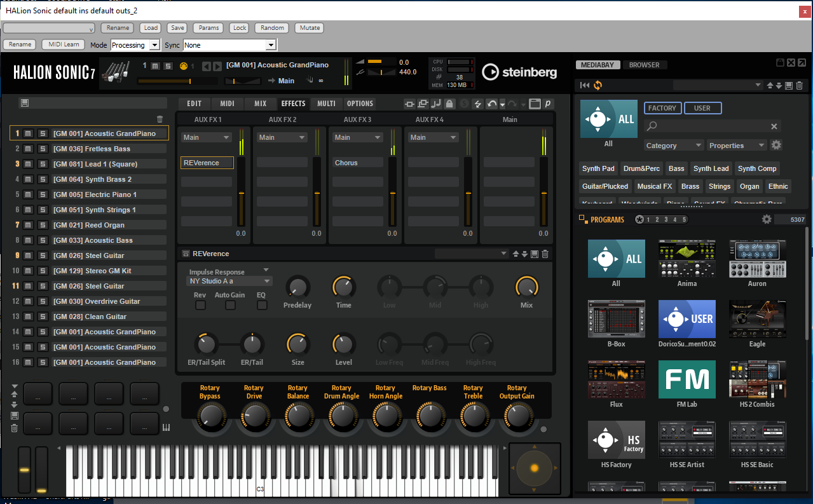Enable the EQ checkbox in REVerence
The image size is (813, 504).
click(x=262, y=306)
